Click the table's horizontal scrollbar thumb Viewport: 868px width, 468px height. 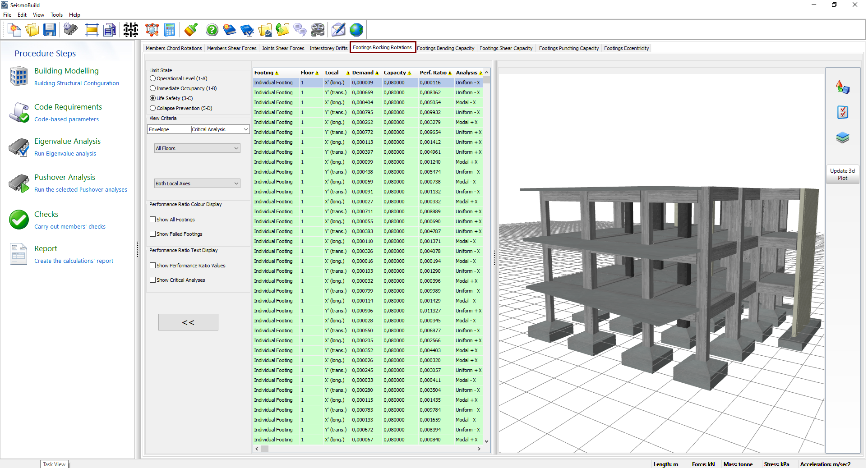(265, 449)
